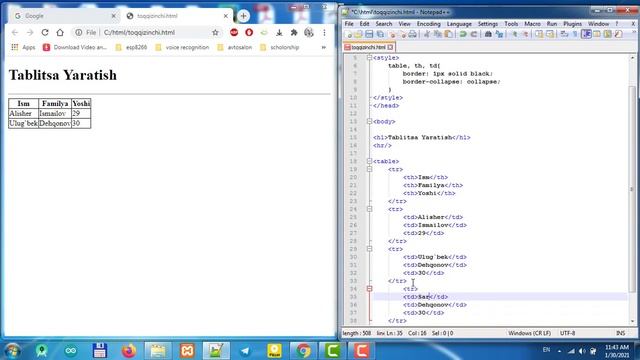Switch to the Google tab in Chrome
This screenshot has height=360, width=640.
[63, 16]
